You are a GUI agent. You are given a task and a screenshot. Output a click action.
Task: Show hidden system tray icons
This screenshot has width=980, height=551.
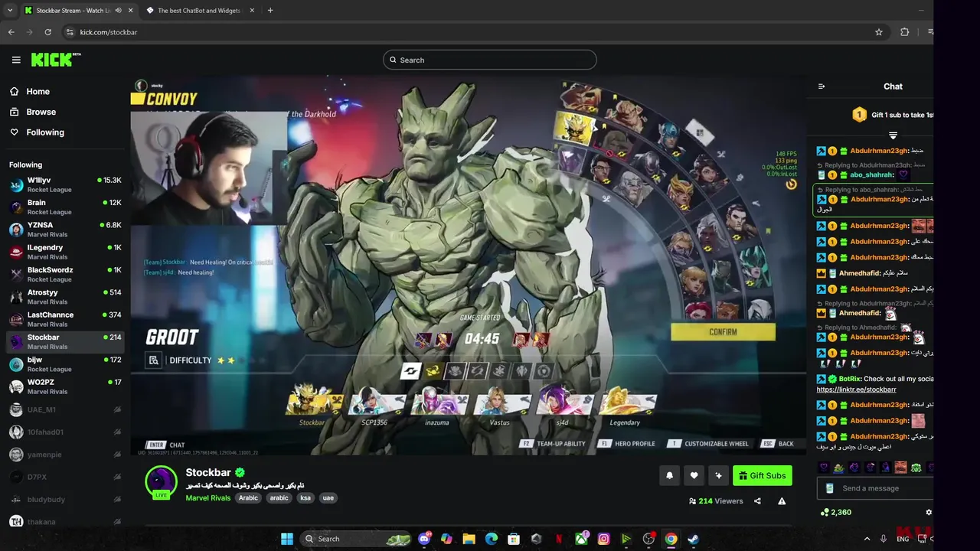pyautogui.click(x=867, y=539)
